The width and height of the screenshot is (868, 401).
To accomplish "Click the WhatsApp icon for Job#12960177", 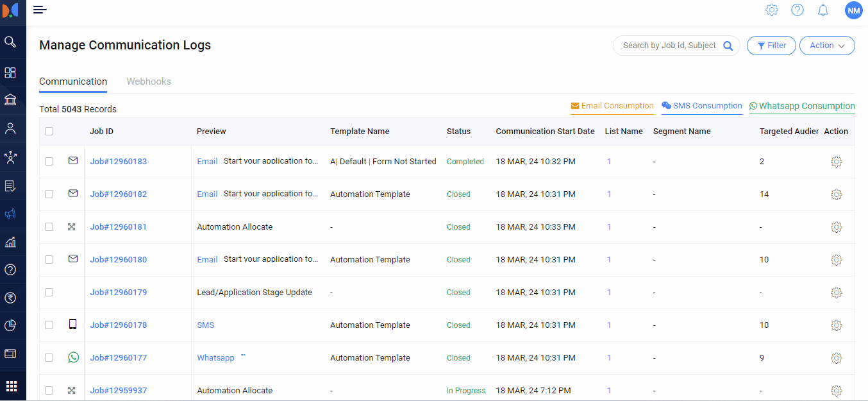I will click(x=73, y=357).
